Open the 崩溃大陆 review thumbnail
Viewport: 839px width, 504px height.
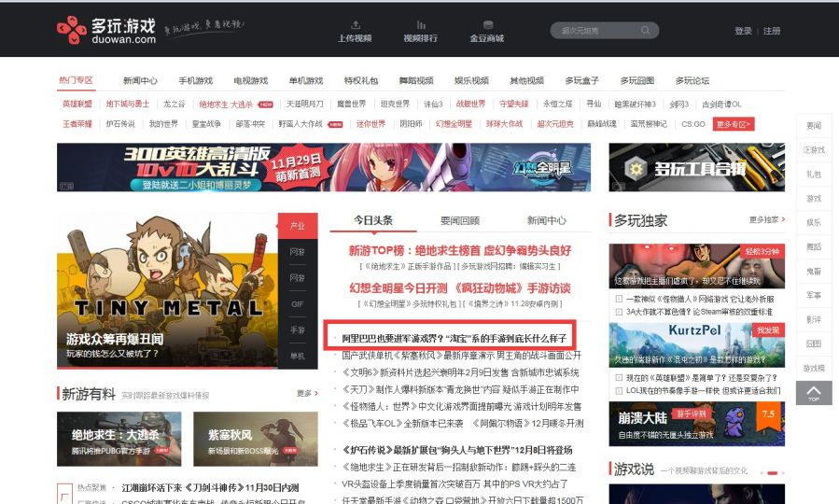pyautogui.click(x=696, y=424)
